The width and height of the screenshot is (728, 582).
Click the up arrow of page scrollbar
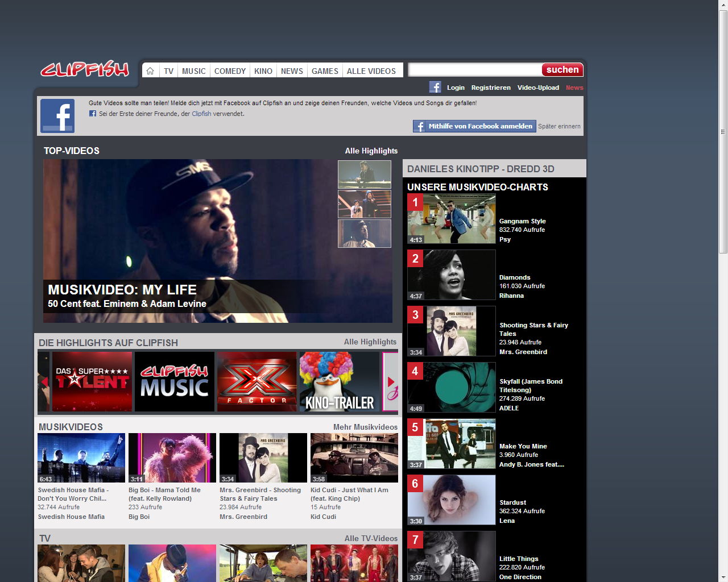pyautogui.click(x=723, y=5)
